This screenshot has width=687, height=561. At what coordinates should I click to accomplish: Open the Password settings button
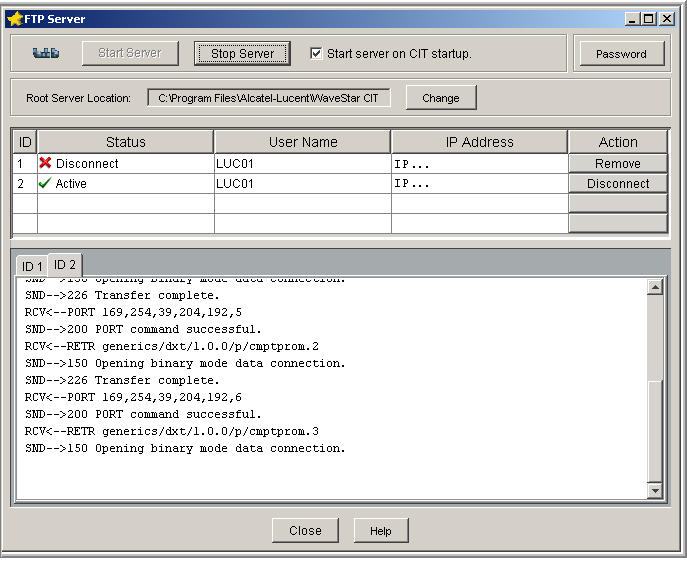click(x=622, y=54)
